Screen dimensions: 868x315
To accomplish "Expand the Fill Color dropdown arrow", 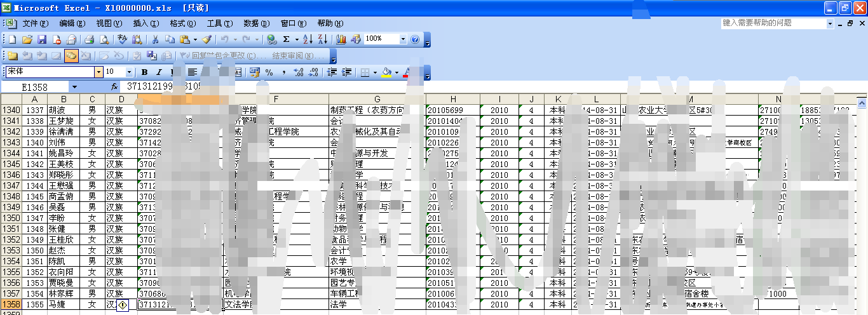I will point(397,72).
